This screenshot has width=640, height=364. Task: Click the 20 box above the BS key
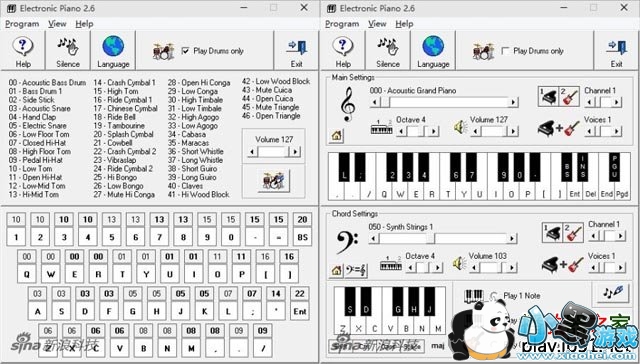[302, 220]
